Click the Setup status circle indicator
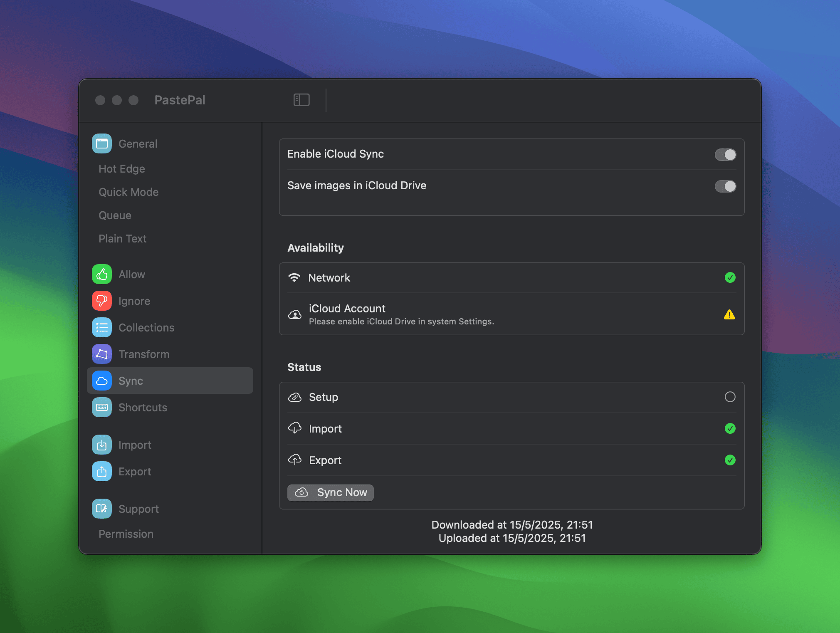 point(730,397)
